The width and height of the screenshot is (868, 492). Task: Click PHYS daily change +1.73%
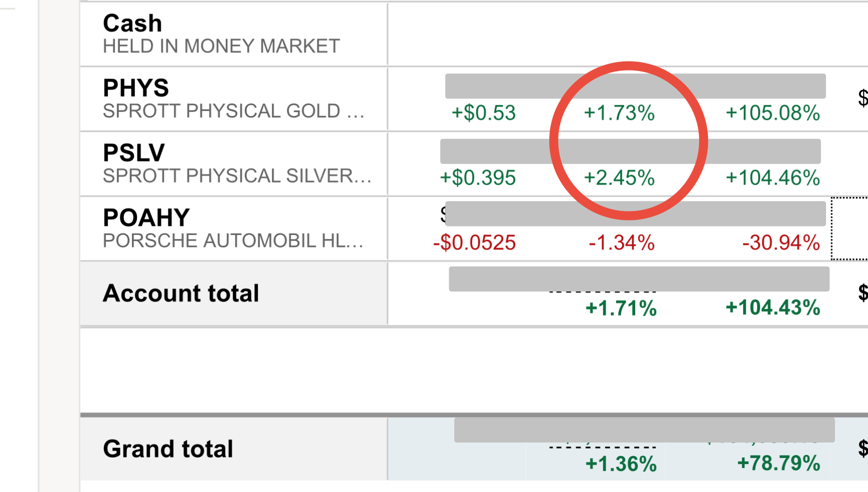[x=619, y=113]
